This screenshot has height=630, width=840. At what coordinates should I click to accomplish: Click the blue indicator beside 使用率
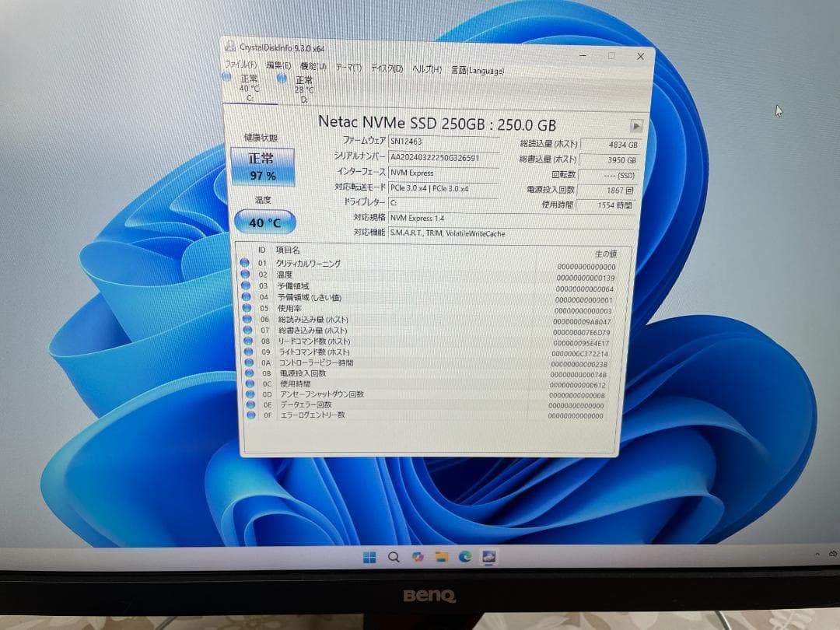pyautogui.click(x=246, y=308)
